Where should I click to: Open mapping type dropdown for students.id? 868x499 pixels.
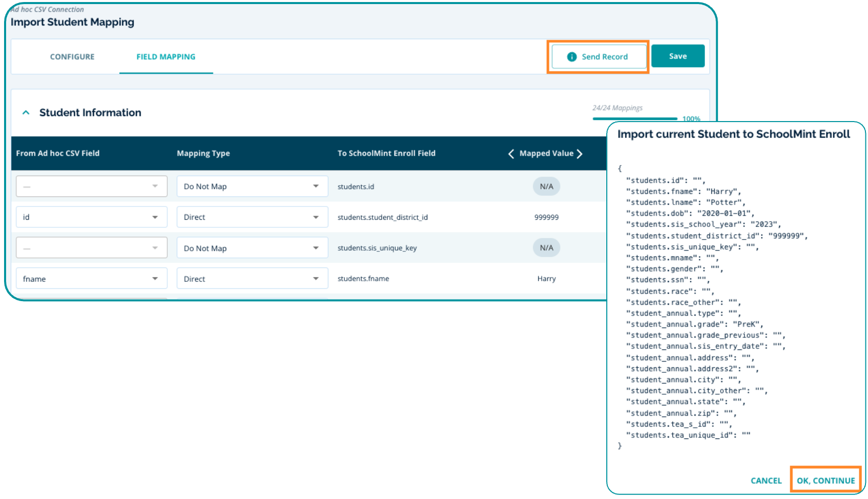click(252, 187)
